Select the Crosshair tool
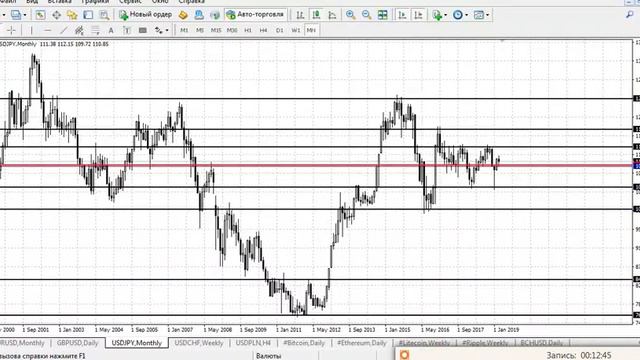 click(11, 30)
